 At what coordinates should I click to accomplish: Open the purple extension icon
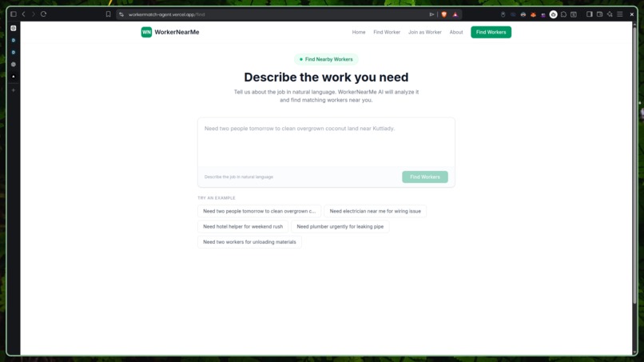click(x=543, y=14)
